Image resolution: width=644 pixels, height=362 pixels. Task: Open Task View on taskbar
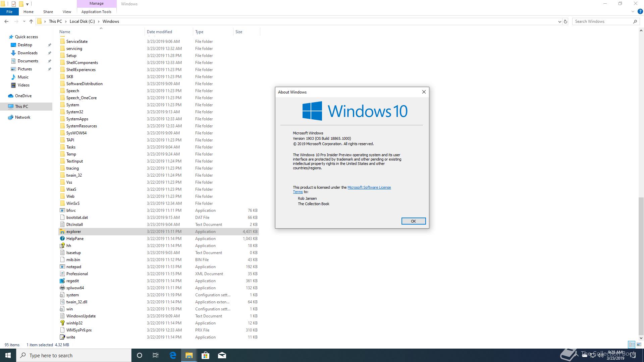click(156, 355)
